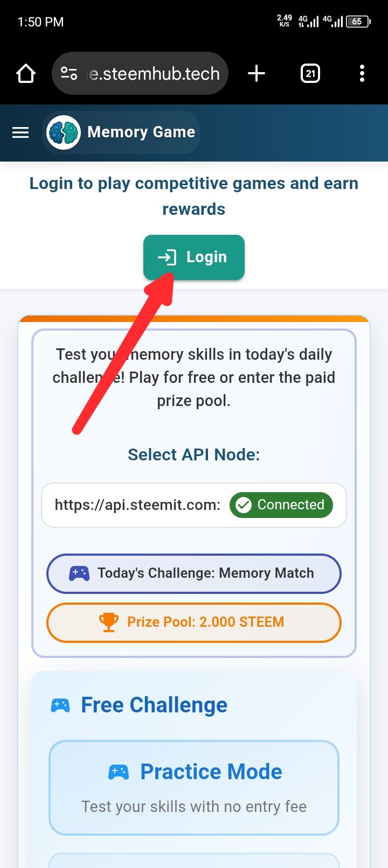388x868 pixels.
Task: Click the green Login button
Action: tap(194, 257)
